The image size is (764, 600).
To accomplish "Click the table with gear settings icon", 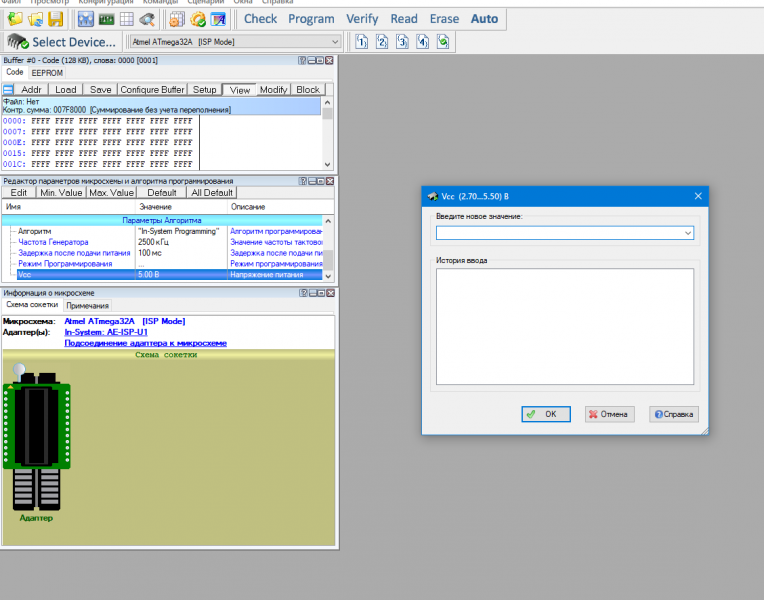I will coord(177,19).
